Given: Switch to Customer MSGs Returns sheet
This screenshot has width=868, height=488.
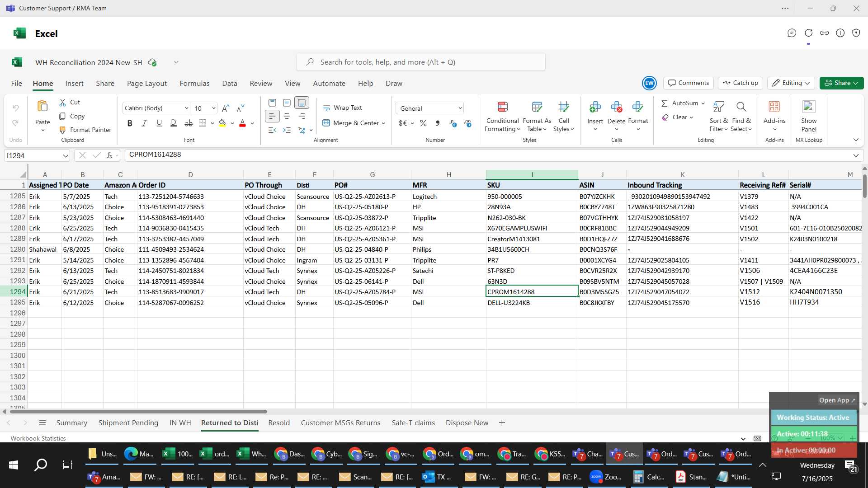Looking at the screenshot, I should pyautogui.click(x=340, y=423).
